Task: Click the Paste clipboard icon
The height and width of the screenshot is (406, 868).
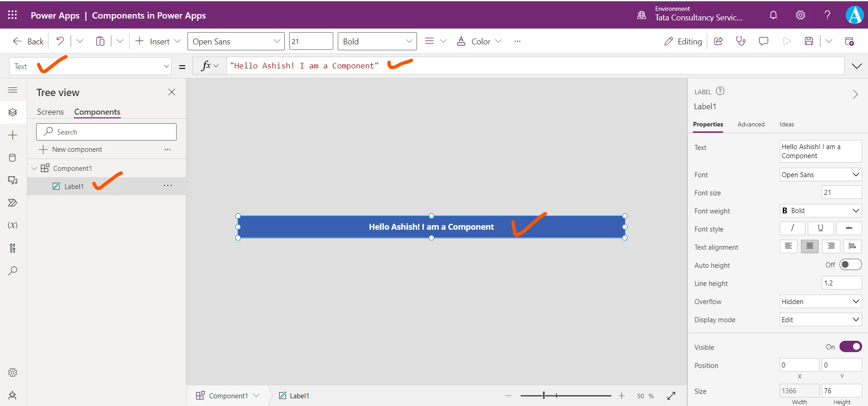Action: (x=100, y=41)
